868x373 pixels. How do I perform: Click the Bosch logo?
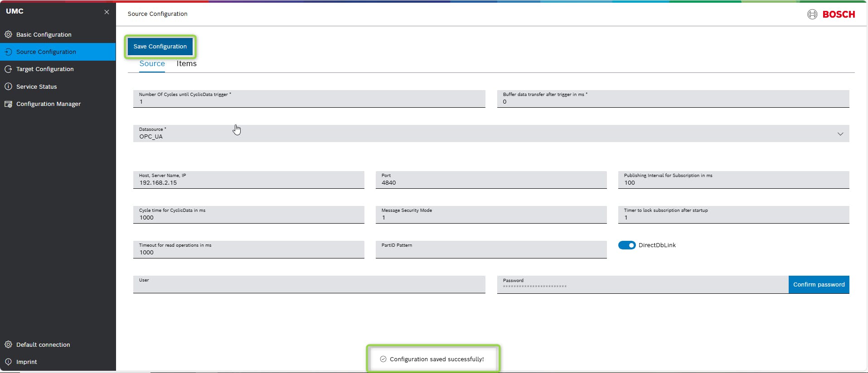(x=831, y=14)
